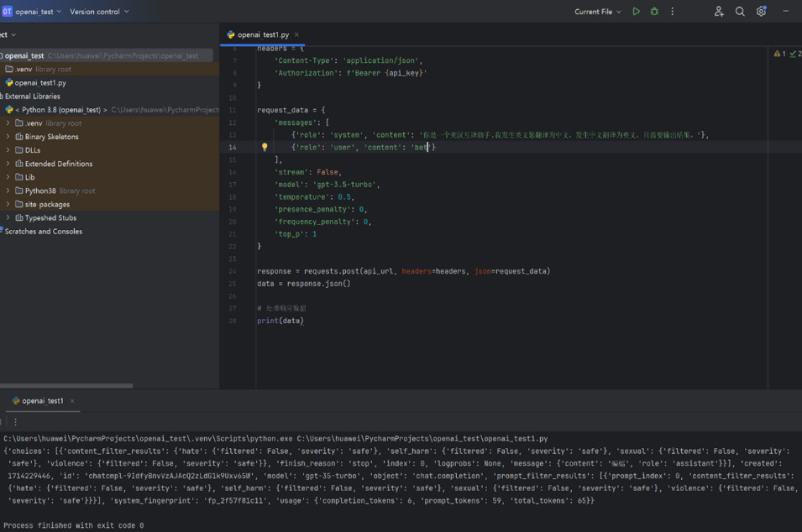
Task: Open the Run panel three-dot options menu
Action: pos(15,421)
